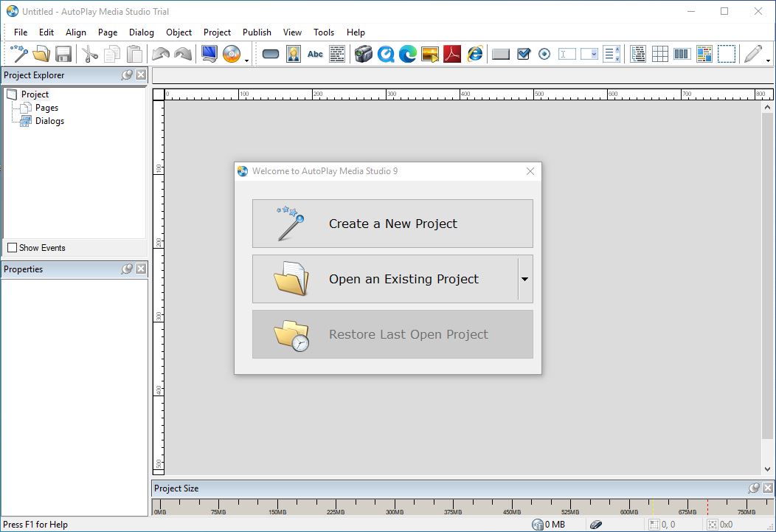Insert a Hotspot object (gray rectangle icon)

pos(501,53)
